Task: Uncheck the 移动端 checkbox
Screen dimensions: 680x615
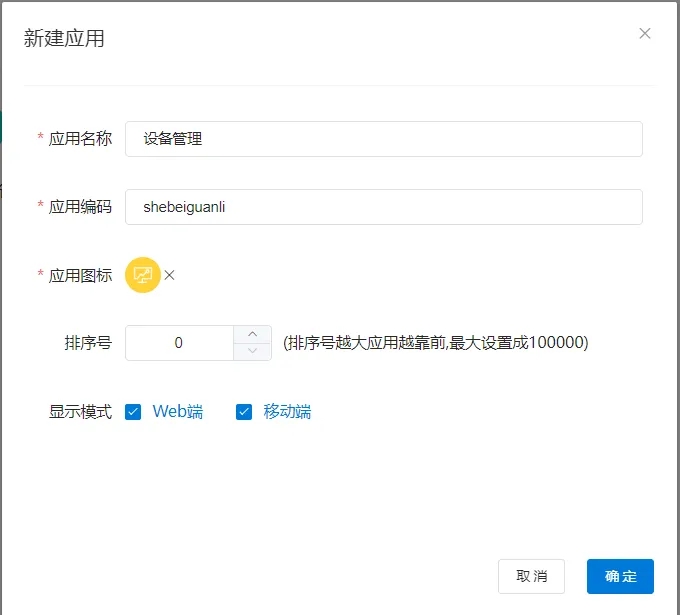Action: (244, 412)
